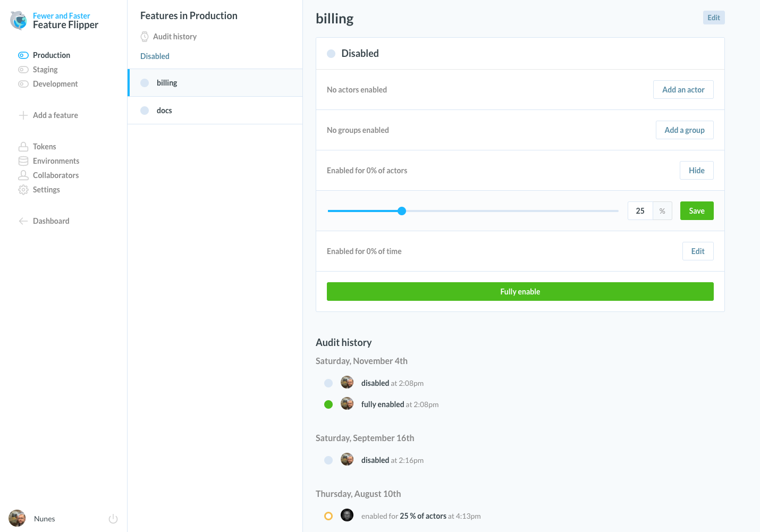Click the status dot next to billing
760x532 pixels.
pyautogui.click(x=144, y=82)
